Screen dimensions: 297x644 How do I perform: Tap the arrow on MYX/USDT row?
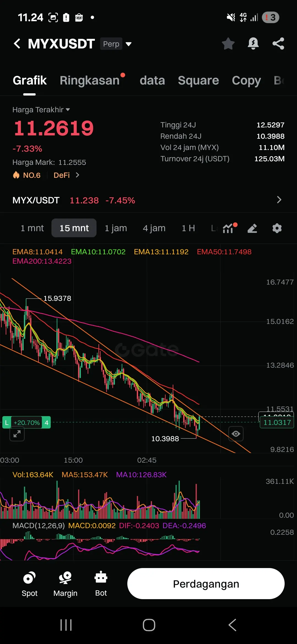coord(279,200)
